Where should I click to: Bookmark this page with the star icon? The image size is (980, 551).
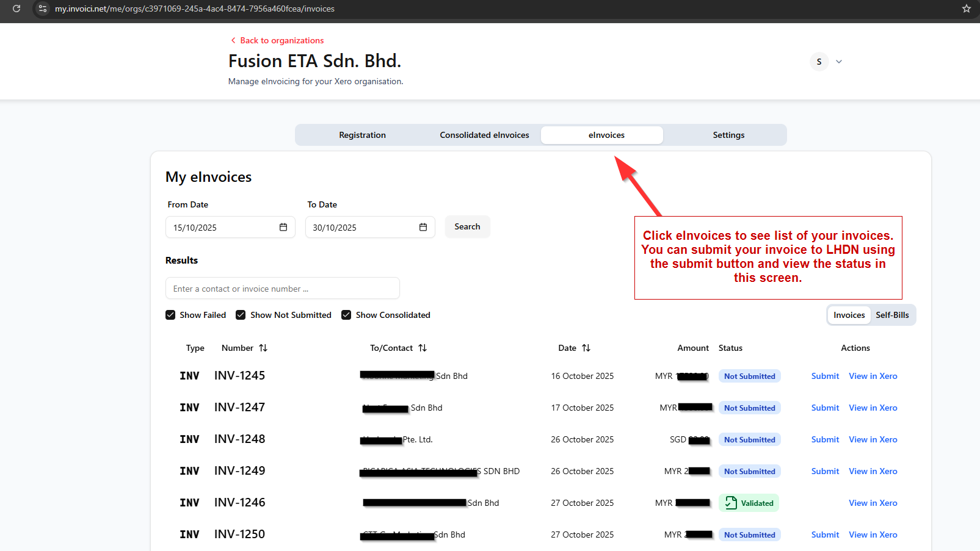click(966, 9)
